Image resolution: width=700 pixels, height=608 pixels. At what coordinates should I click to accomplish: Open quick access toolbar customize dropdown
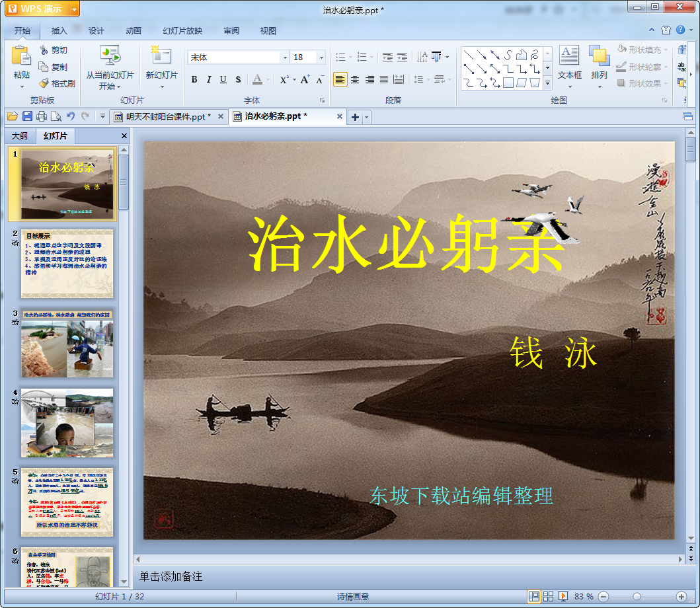coord(102,116)
